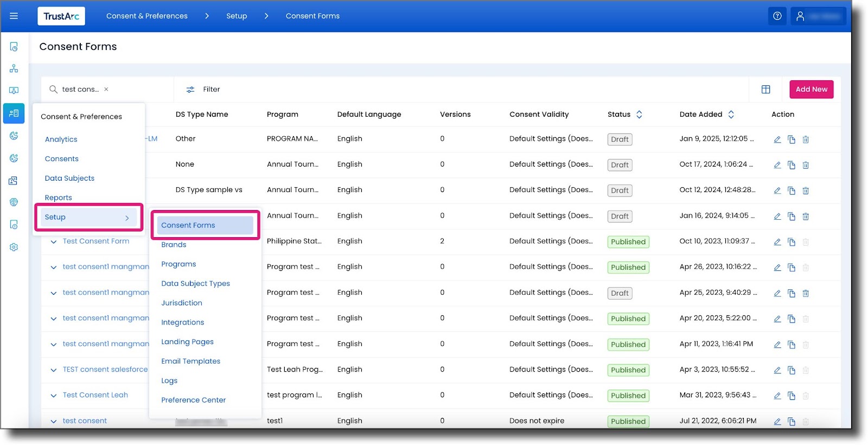Expand the Test Consent Form row
Image resolution: width=868 pixels, height=445 pixels.
pos(54,242)
